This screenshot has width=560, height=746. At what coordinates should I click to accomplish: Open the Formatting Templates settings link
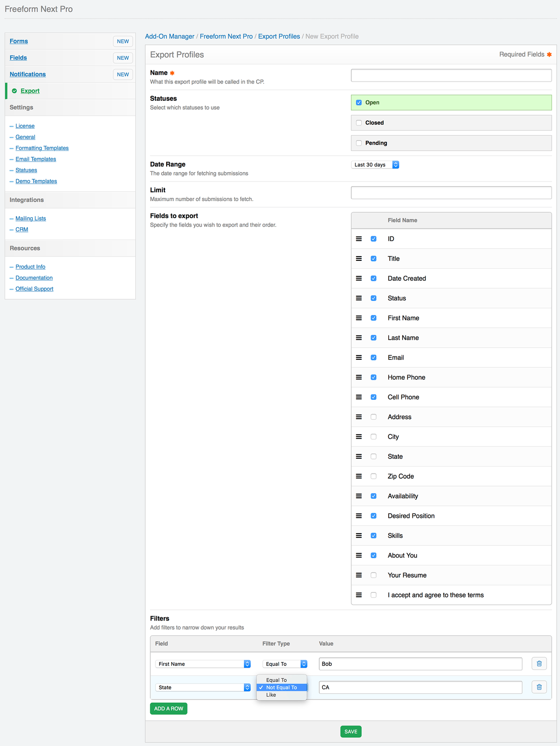(42, 148)
